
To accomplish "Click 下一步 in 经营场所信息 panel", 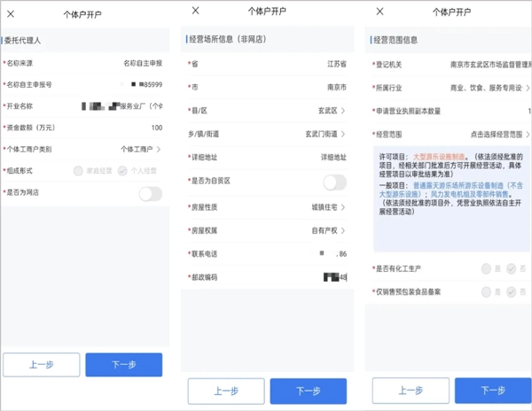I will [308, 391].
